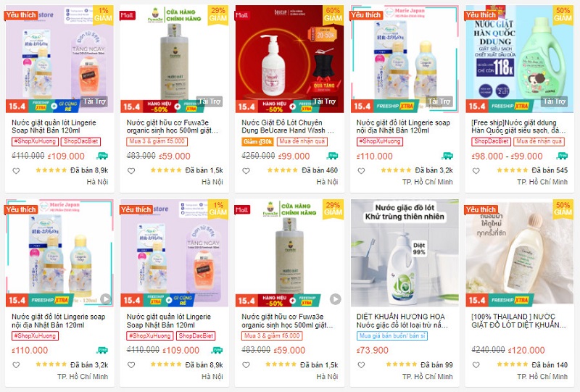
Task: Toggle heart on DIỆT KHUẨN HƯƠNG HOA product
Action: (361, 365)
